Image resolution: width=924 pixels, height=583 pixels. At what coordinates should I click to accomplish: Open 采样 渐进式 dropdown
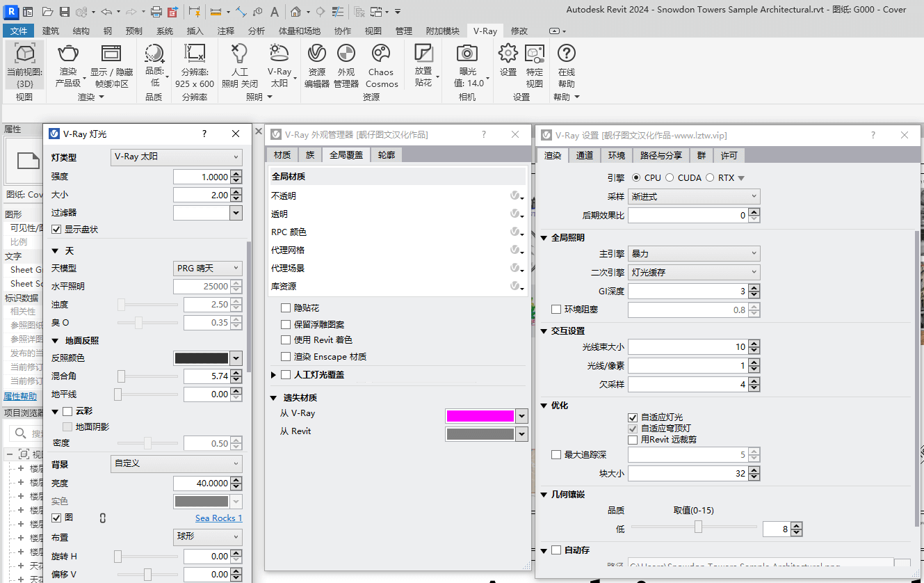point(694,197)
